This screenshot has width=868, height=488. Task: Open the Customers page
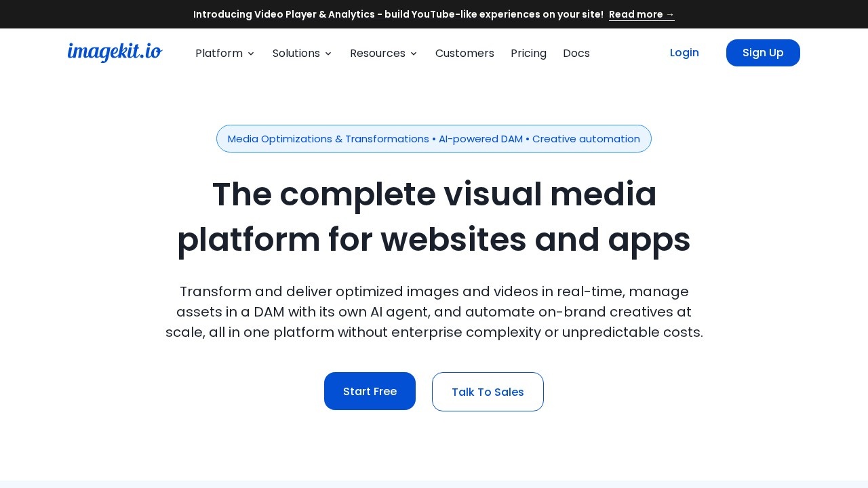pos(465,53)
